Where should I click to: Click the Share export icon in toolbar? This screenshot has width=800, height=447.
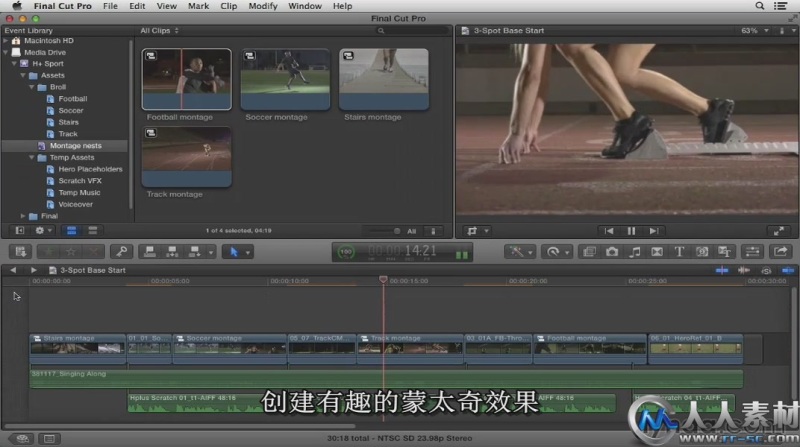[x=780, y=252]
